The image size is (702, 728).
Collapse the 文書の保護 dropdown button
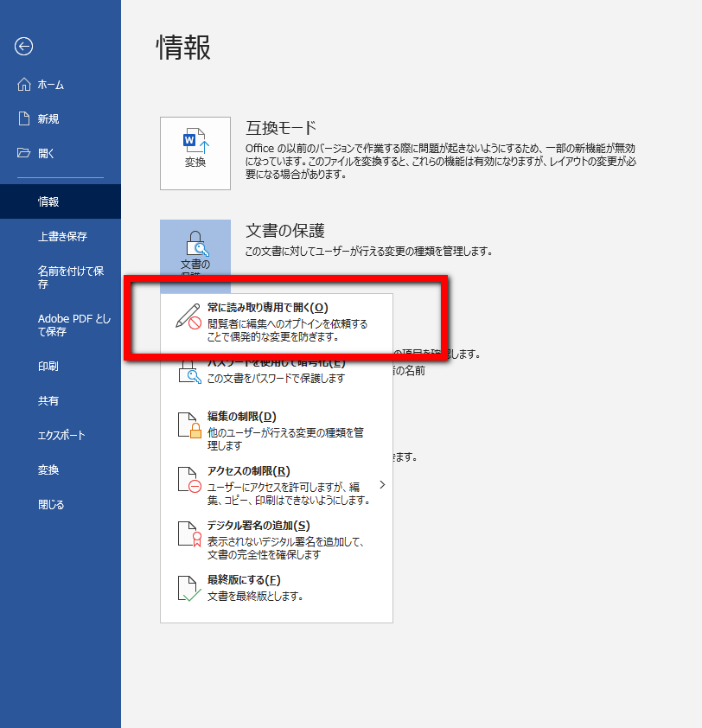(x=195, y=251)
